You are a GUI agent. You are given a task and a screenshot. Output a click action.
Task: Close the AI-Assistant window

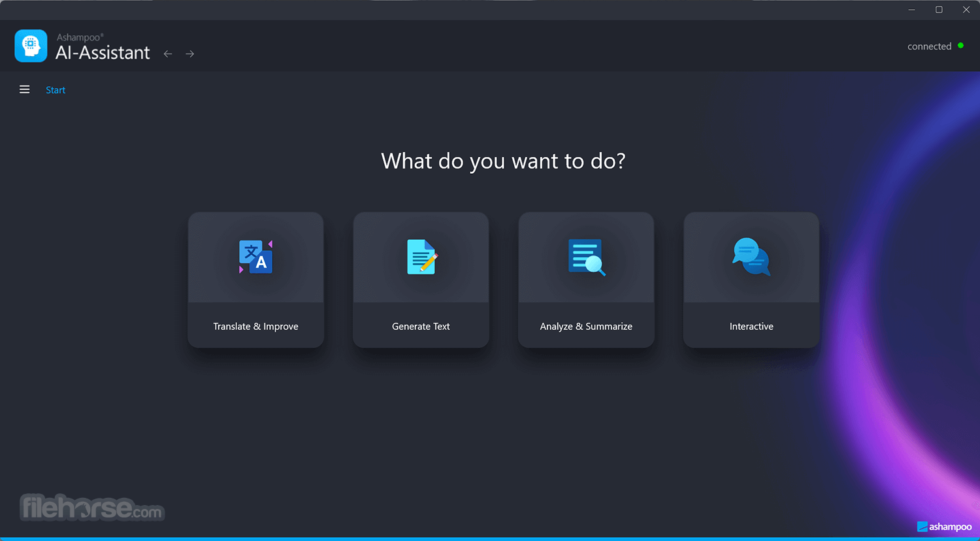click(966, 10)
